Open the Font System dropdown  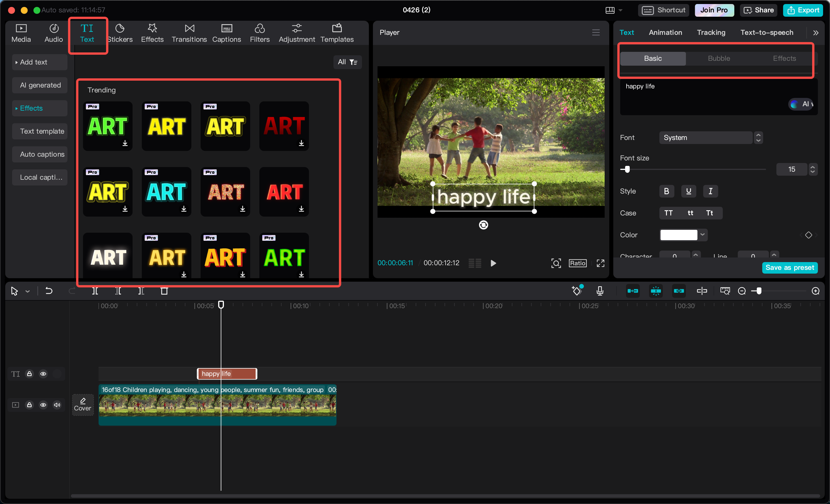point(706,138)
